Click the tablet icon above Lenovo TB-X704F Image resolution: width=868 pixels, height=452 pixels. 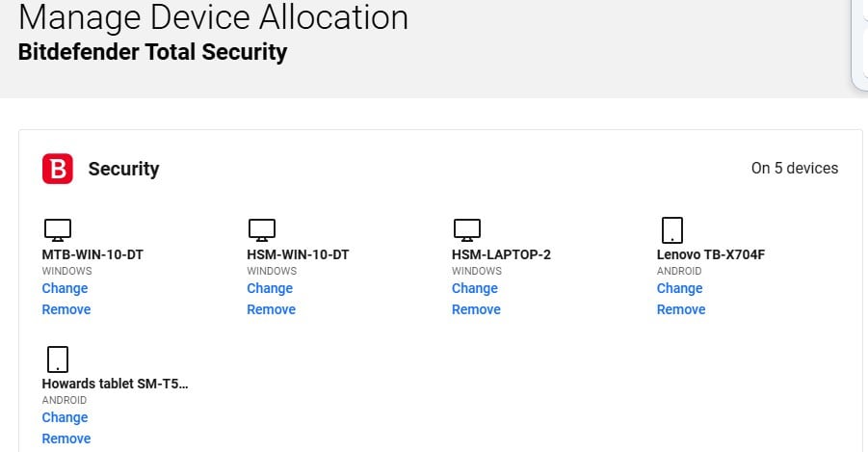(672, 229)
